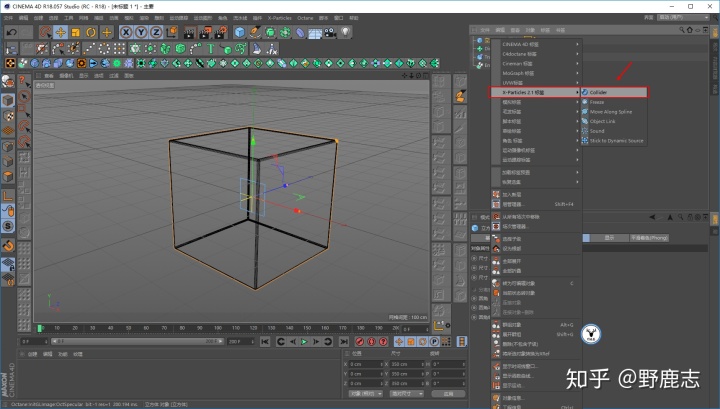
Task: Activate the Move tool
Action: 60,32
